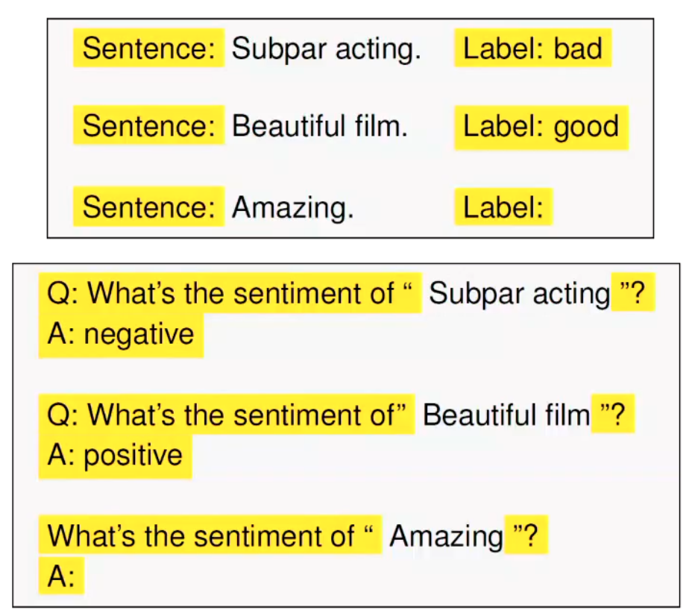This screenshot has height=616, width=695.
Task: Click the "Subpar acting." text in top box
Action: [326, 49]
